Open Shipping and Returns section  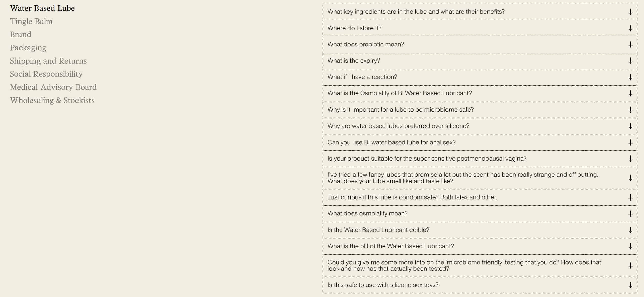click(48, 61)
